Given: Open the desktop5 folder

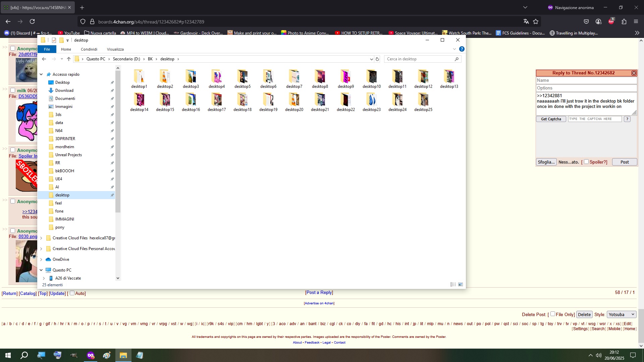Looking at the screenshot, I should pos(243,79).
